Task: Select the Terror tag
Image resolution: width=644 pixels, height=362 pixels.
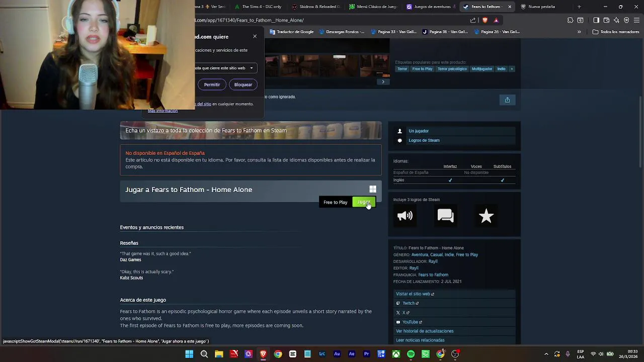Action: (x=402, y=69)
